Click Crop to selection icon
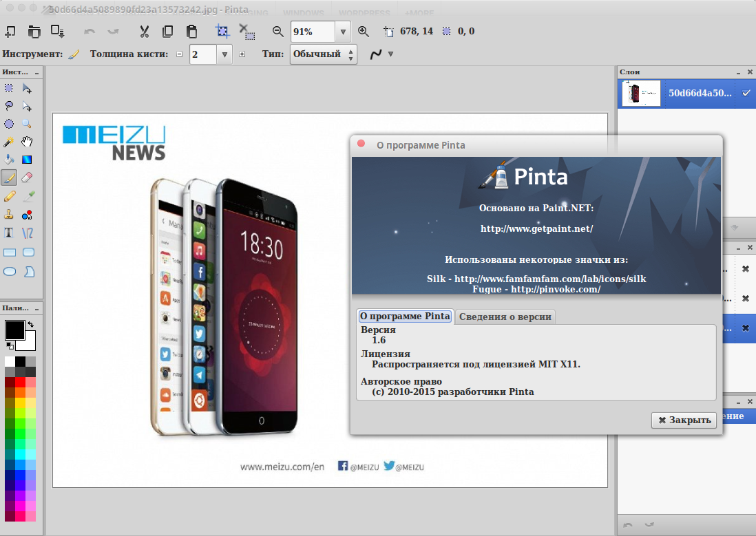This screenshot has height=536, width=756. click(222, 32)
